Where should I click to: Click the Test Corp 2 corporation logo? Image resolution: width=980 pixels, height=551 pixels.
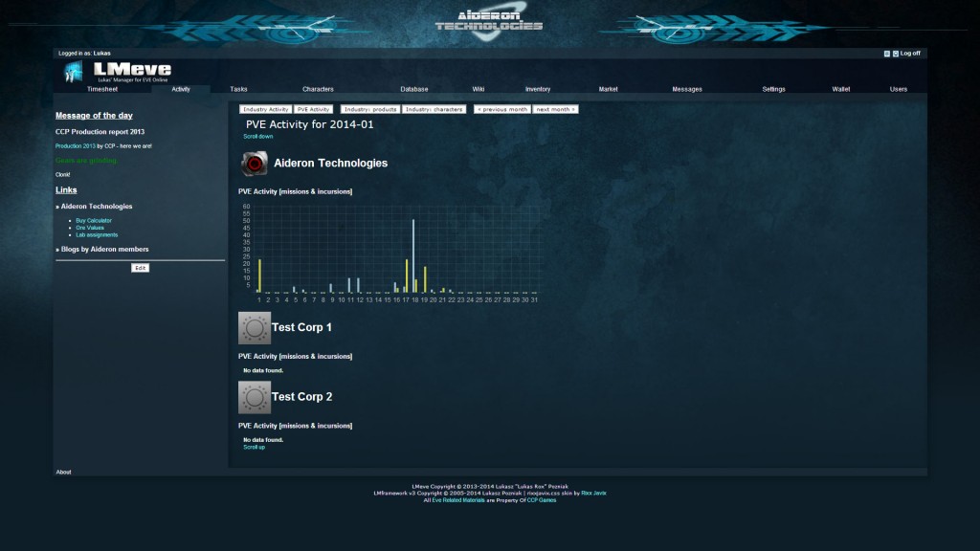click(x=255, y=397)
